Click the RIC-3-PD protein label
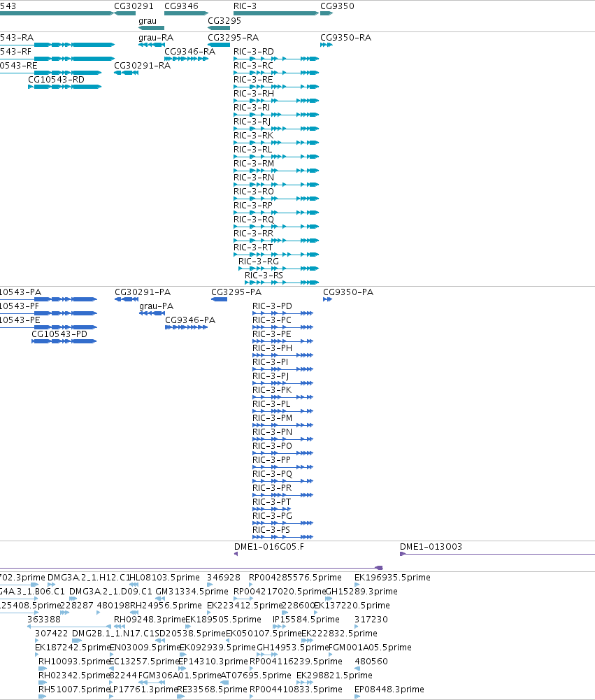595x700 pixels. click(x=272, y=306)
